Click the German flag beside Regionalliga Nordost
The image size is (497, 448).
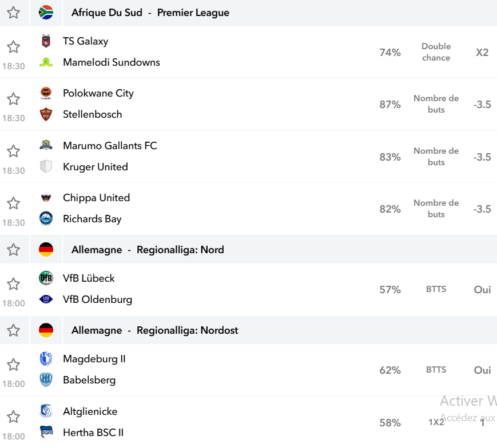click(46, 330)
